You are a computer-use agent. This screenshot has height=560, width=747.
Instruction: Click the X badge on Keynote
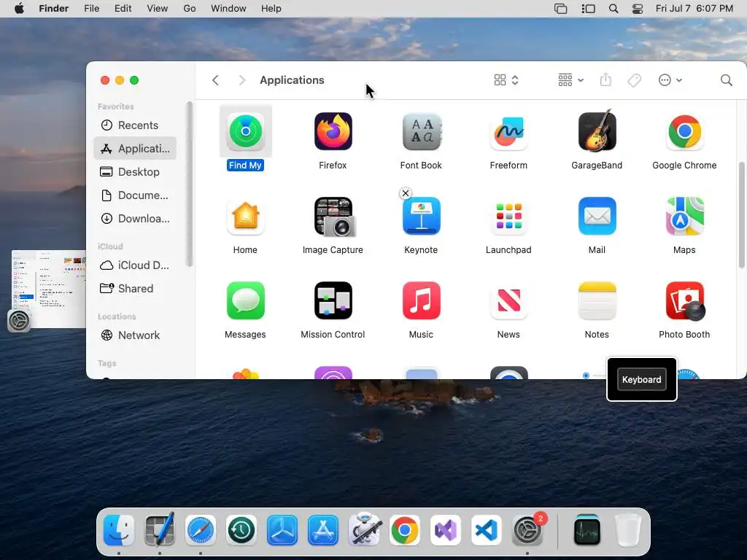click(406, 192)
